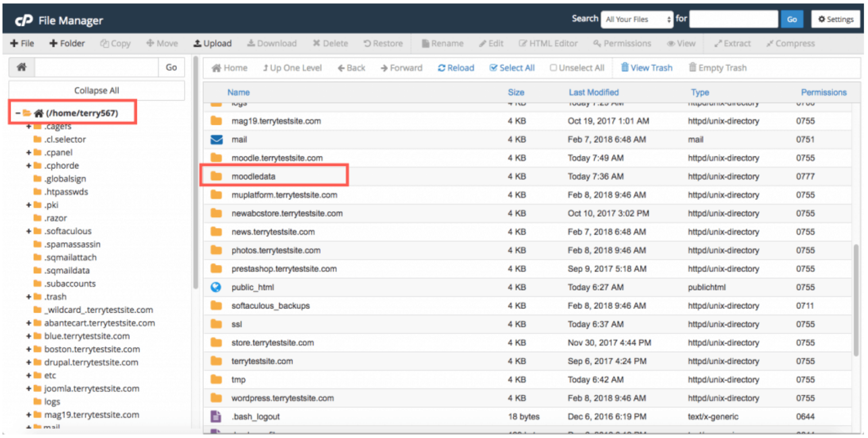Image resolution: width=868 pixels, height=438 pixels.
Task: Click the View toolbar action
Action: [681, 43]
